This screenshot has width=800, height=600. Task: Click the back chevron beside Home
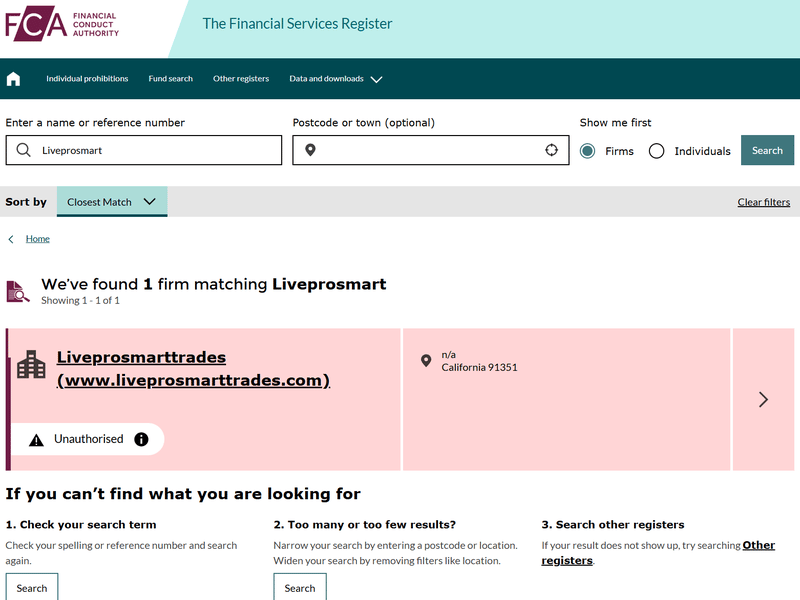coord(11,239)
